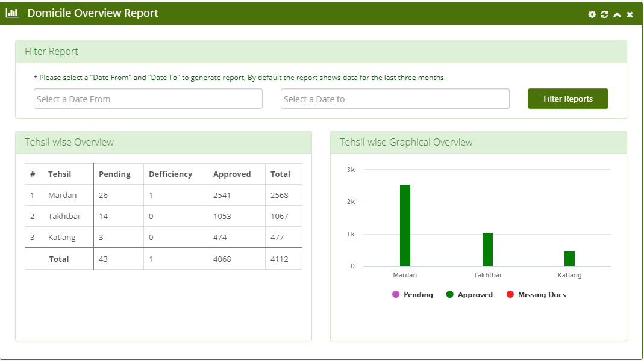The height and width of the screenshot is (361, 644).
Task: Click the Mardan row in tehsil table
Action: (x=163, y=196)
